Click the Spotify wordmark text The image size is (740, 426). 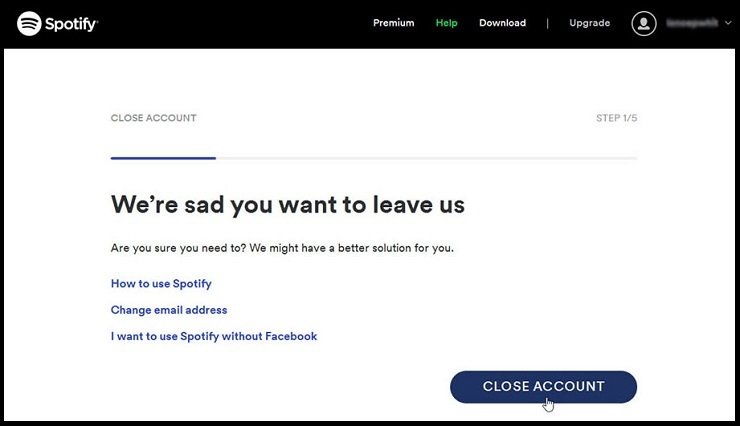[72, 24]
